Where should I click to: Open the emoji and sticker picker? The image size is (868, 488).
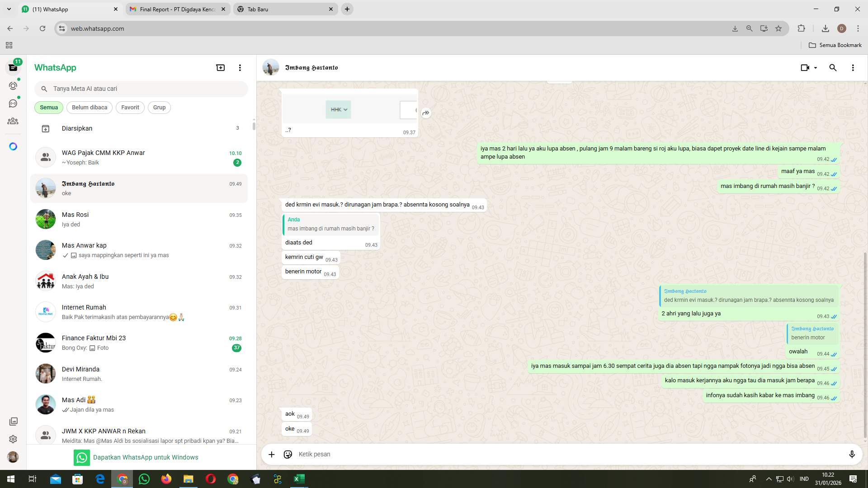point(288,454)
